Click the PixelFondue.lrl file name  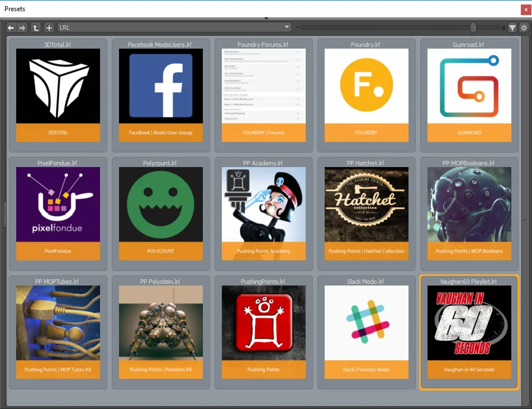tap(58, 163)
